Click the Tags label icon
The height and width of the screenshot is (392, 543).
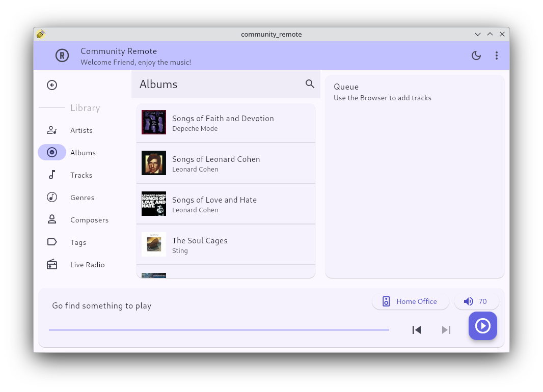(x=52, y=242)
